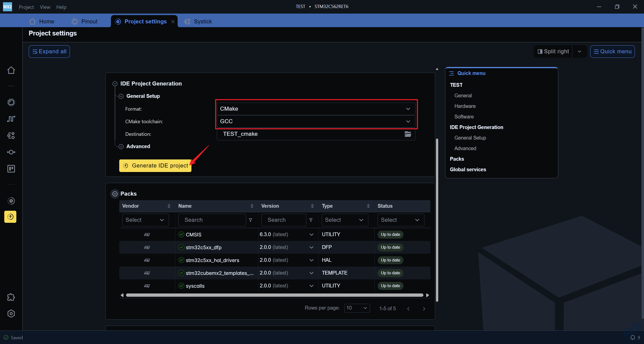Open the CMSIS version dropdown

(x=311, y=235)
